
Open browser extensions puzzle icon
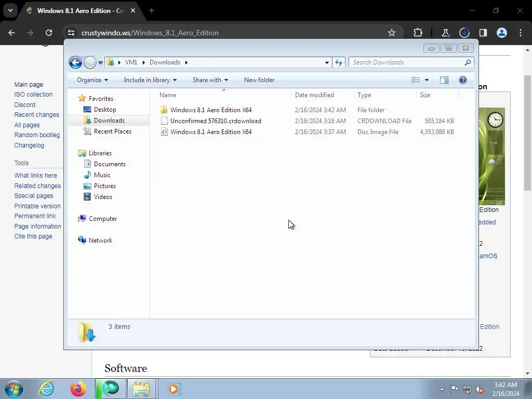point(418,33)
